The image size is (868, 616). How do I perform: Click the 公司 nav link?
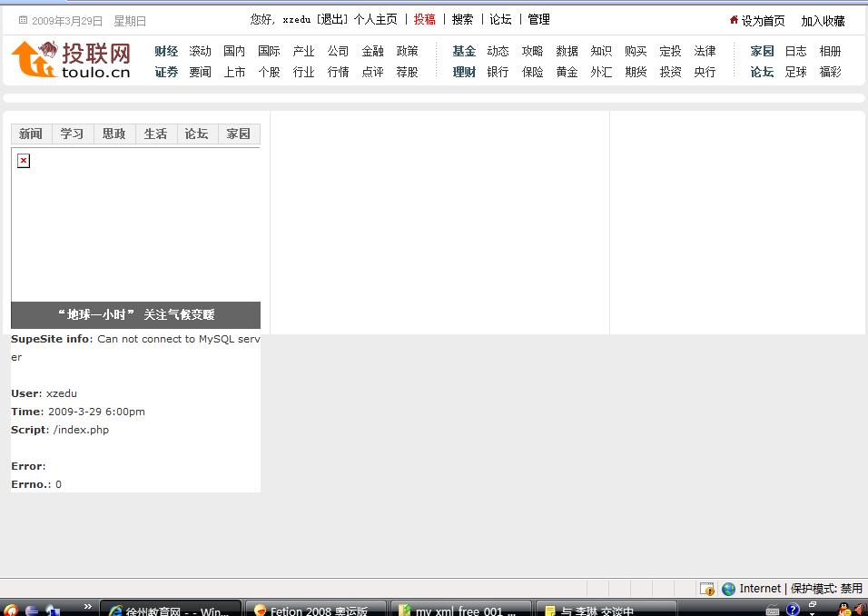pos(339,52)
